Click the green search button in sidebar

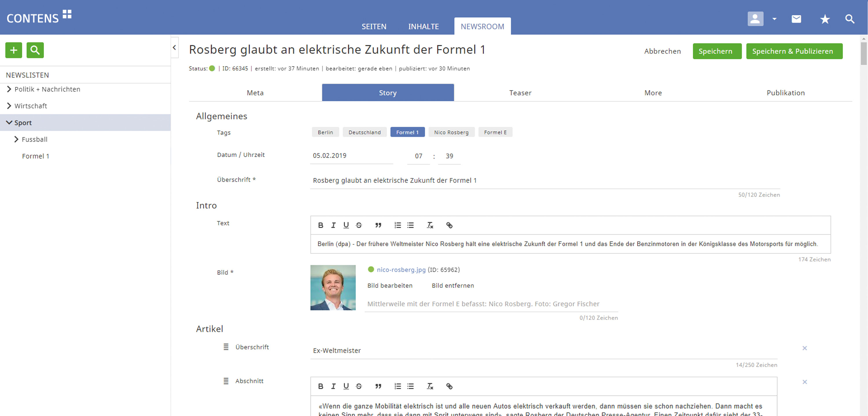[x=35, y=50]
